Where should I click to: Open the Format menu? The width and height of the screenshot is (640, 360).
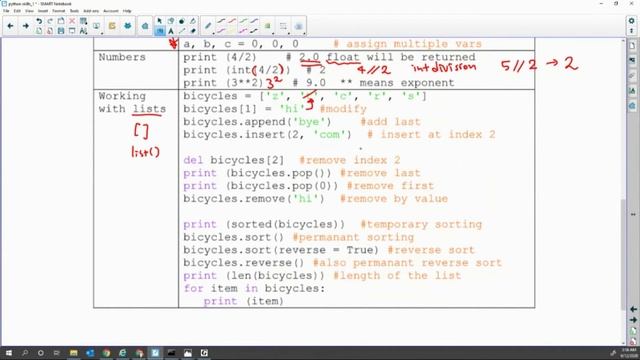59,11
